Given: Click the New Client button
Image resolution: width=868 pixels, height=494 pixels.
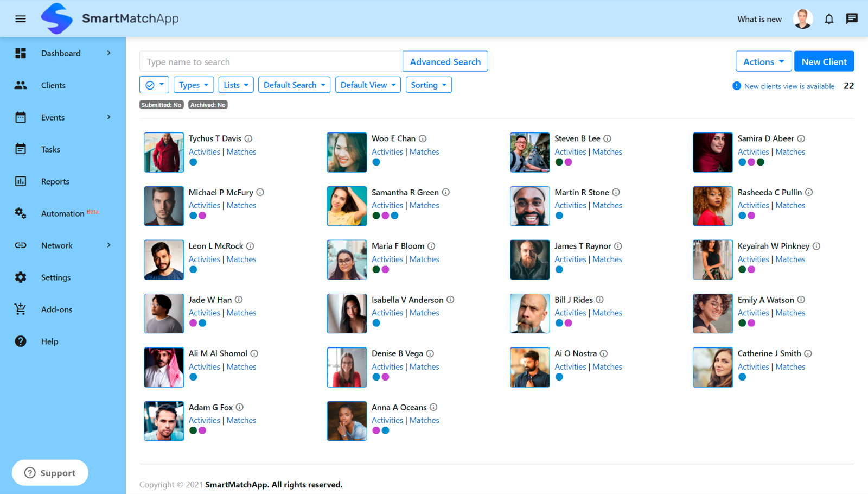Looking at the screenshot, I should tap(824, 61).
